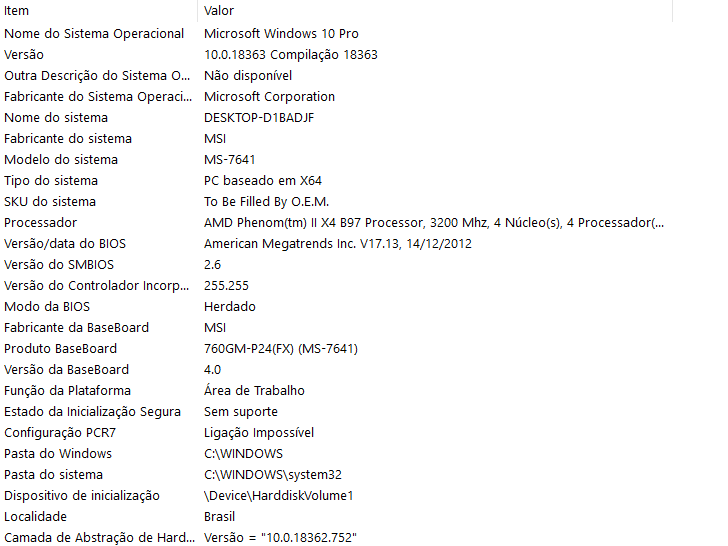
Task: Select the Localidade row showing Brasil
Action: (x=336, y=516)
